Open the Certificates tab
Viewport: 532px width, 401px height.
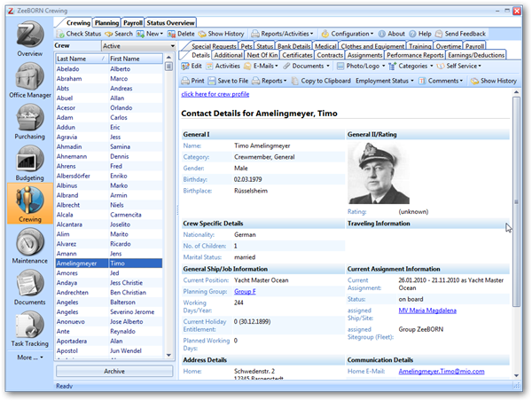tap(297, 55)
